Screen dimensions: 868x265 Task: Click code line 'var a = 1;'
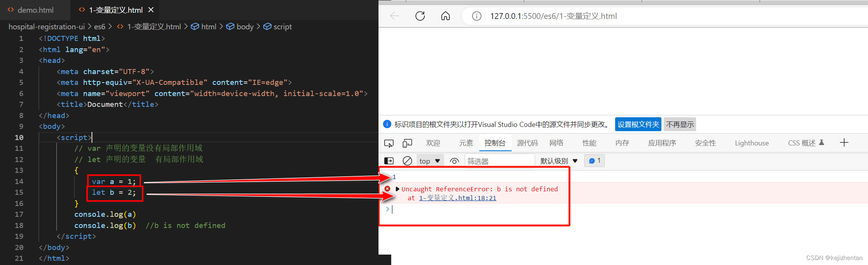[114, 181]
